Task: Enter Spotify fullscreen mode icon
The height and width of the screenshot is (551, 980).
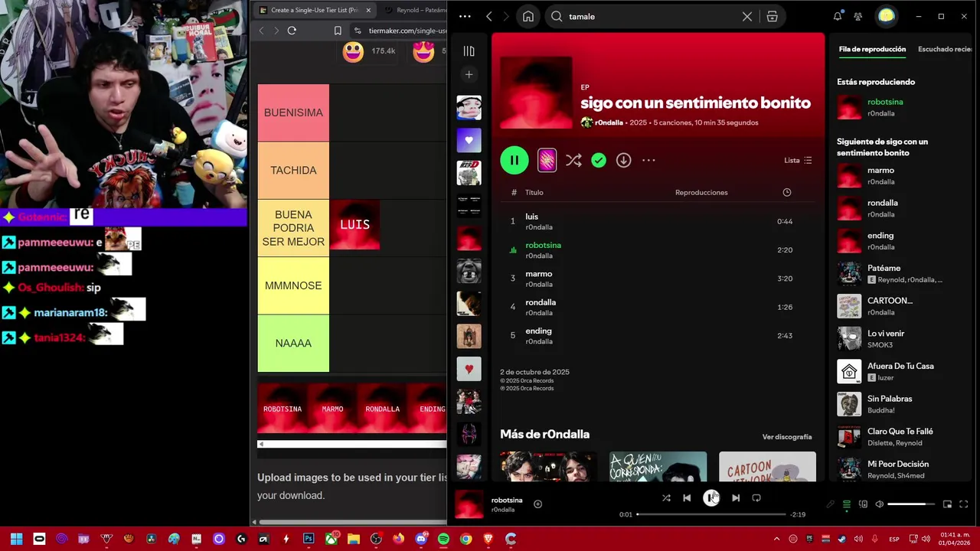Action: (963, 504)
